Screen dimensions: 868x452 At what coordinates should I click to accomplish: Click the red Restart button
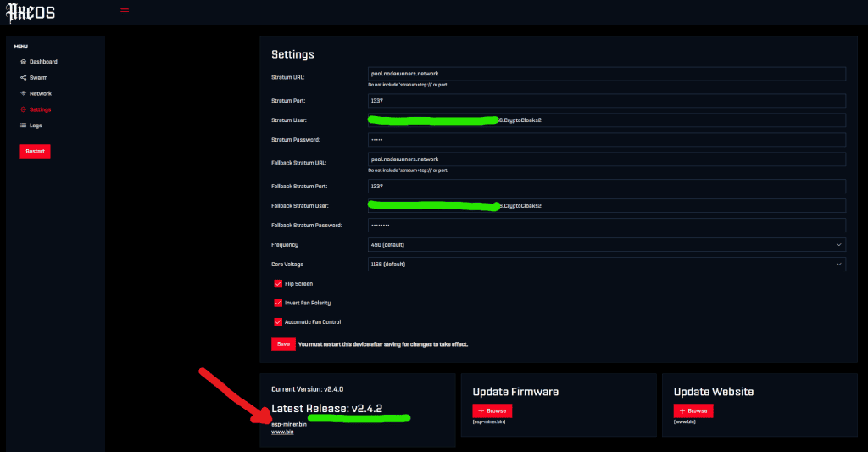(35, 151)
